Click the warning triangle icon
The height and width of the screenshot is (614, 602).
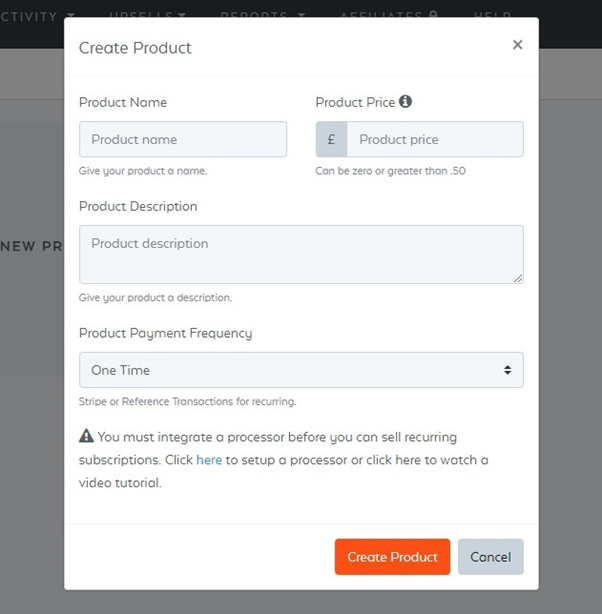pos(86,436)
